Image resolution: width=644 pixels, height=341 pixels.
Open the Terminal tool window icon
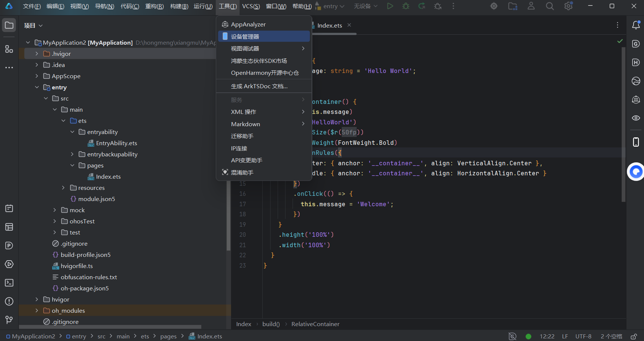(9, 283)
